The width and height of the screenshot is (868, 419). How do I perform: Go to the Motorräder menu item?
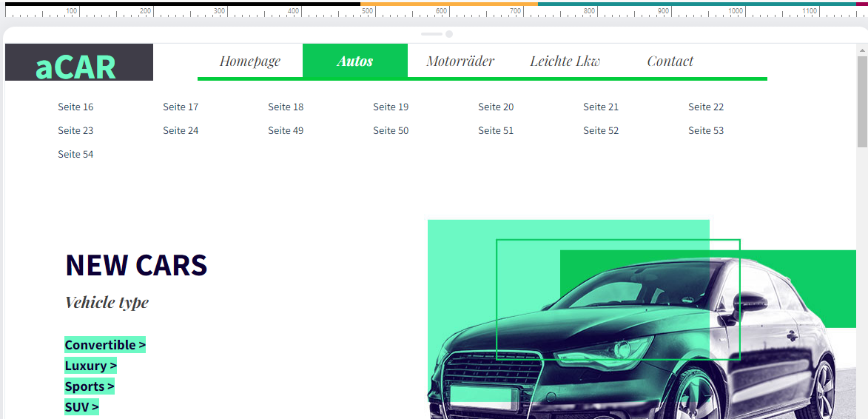tap(460, 61)
